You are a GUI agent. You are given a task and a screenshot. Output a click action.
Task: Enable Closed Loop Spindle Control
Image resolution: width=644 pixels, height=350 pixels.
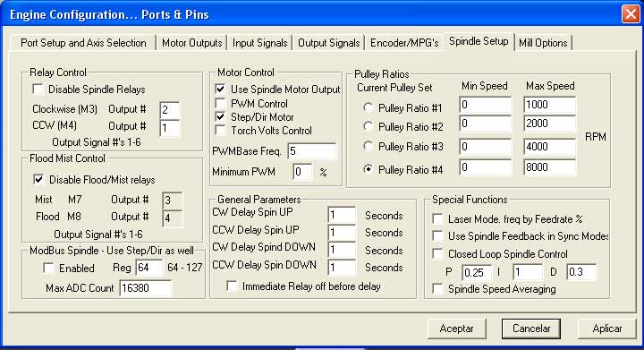coord(437,253)
